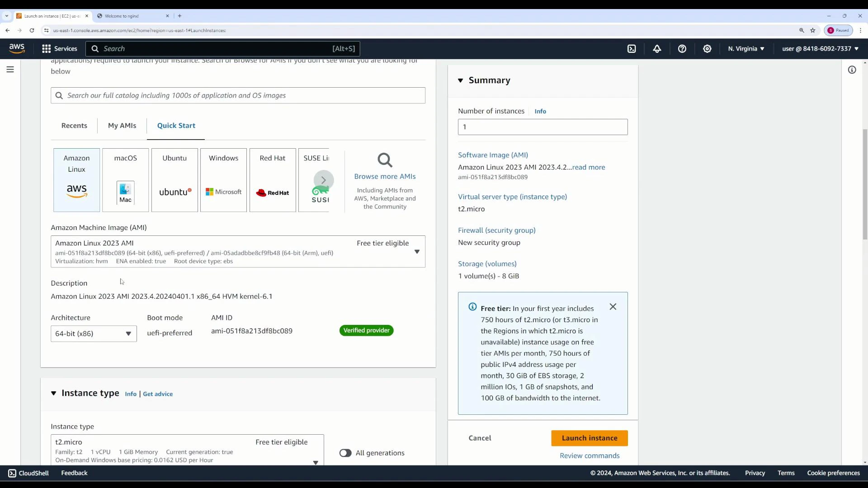The height and width of the screenshot is (488, 868).
Task: Open the info panel icon on right edge
Action: click(852, 70)
